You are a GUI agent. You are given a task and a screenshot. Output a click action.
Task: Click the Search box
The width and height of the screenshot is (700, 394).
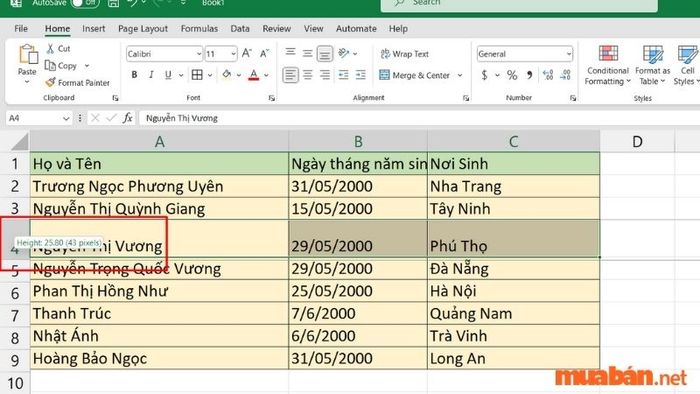pos(519,4)
